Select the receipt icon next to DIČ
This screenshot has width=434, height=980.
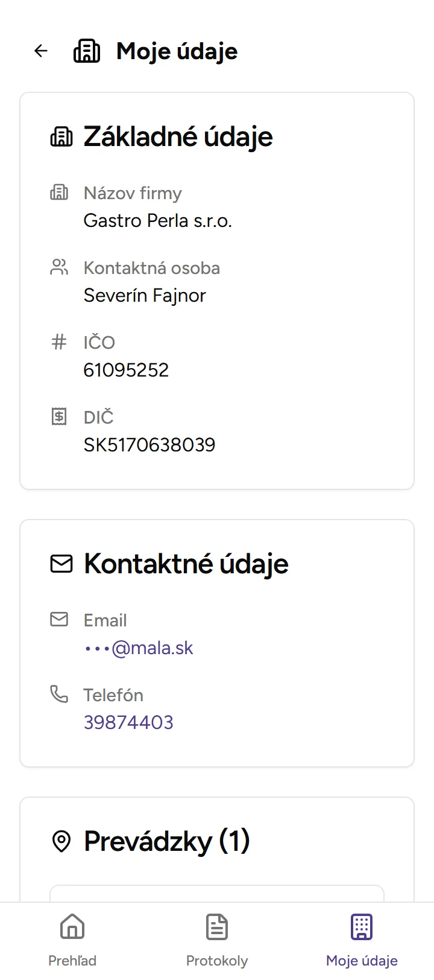[58, 416]
